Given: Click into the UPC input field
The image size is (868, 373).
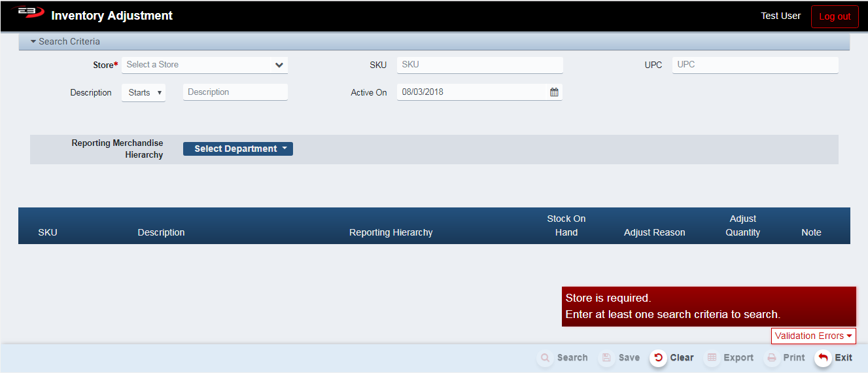Looking at the screenshot, I should [755, 65].
